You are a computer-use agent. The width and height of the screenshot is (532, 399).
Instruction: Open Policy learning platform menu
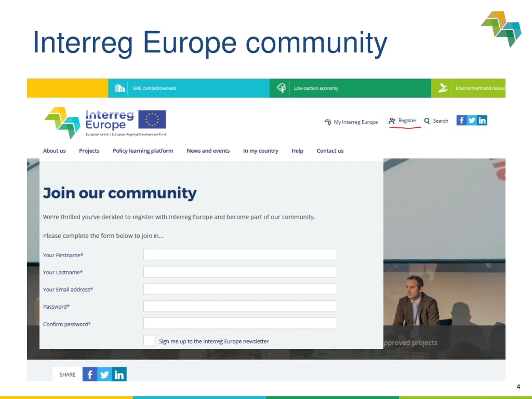[143, 151]
